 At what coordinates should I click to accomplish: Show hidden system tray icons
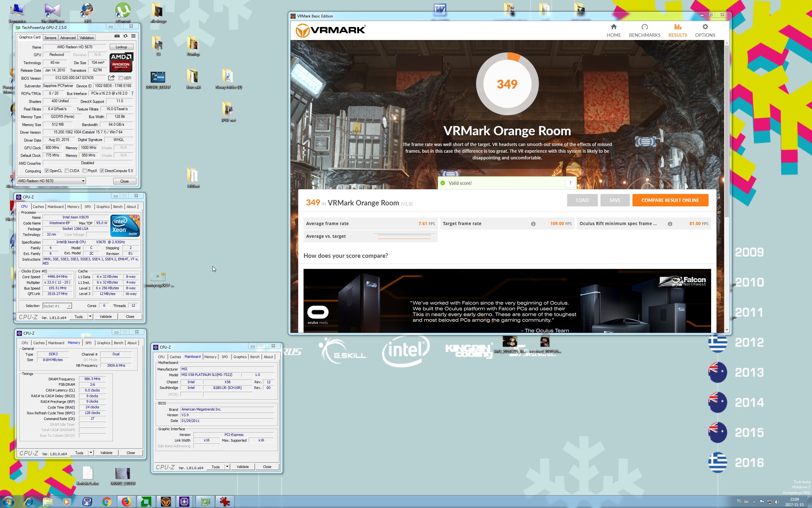[x=754, y=502]
